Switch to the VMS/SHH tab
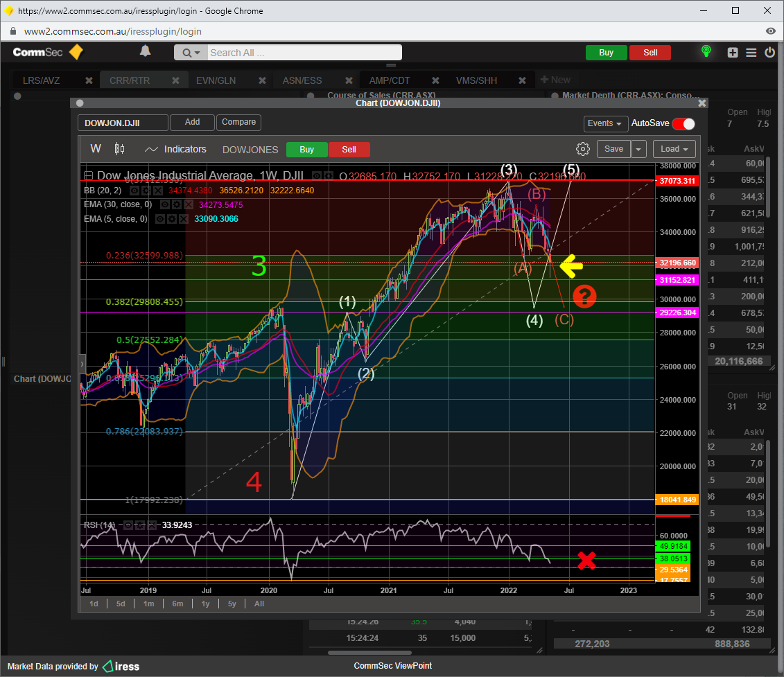The image size is (784, 677). click(x=476, y=80)
